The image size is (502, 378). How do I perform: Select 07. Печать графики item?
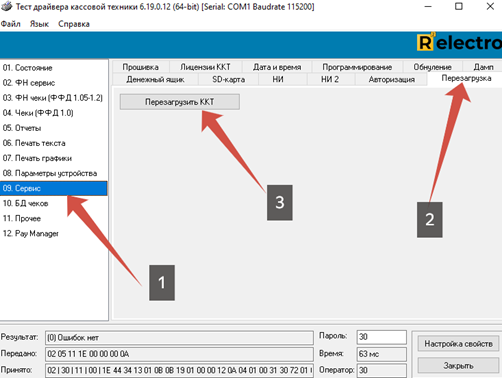click(54, 158)
